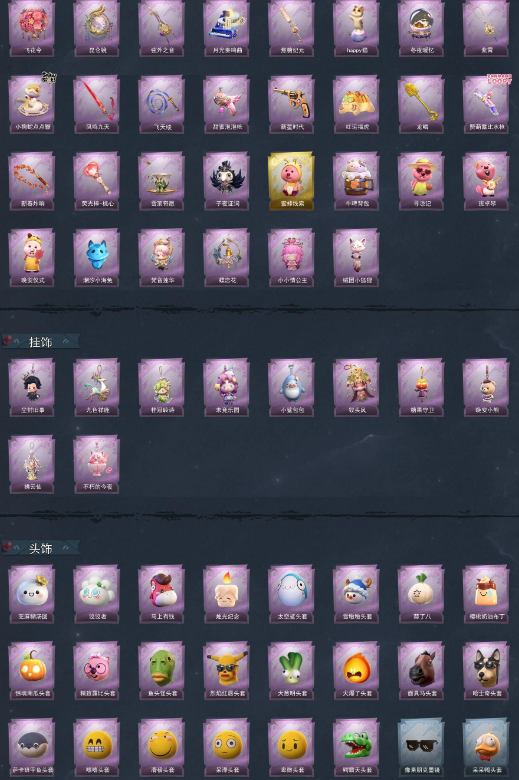Select the LOOPY-tagged water gun accessory
The height and width of the screenshot is (780, 519).
pos(486,104)
